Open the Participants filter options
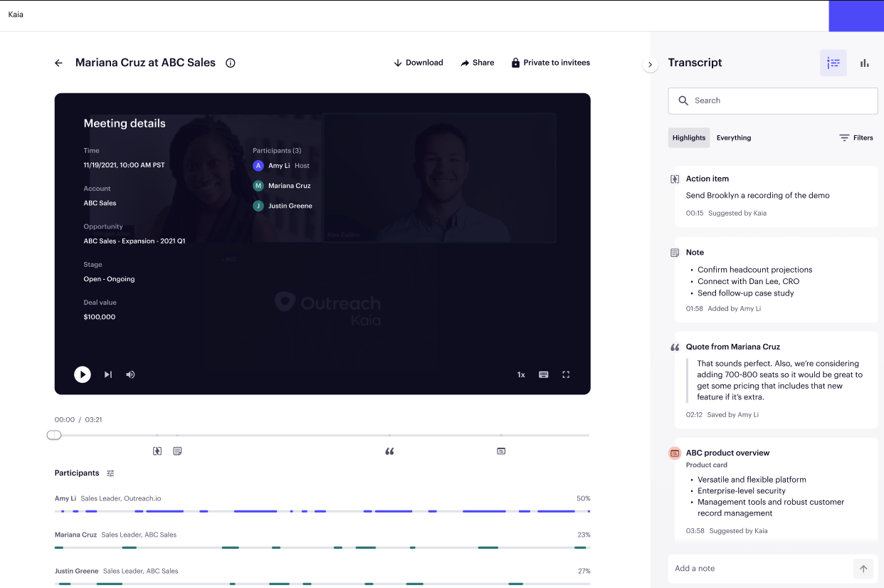The image size is (884, 588). 110,473
